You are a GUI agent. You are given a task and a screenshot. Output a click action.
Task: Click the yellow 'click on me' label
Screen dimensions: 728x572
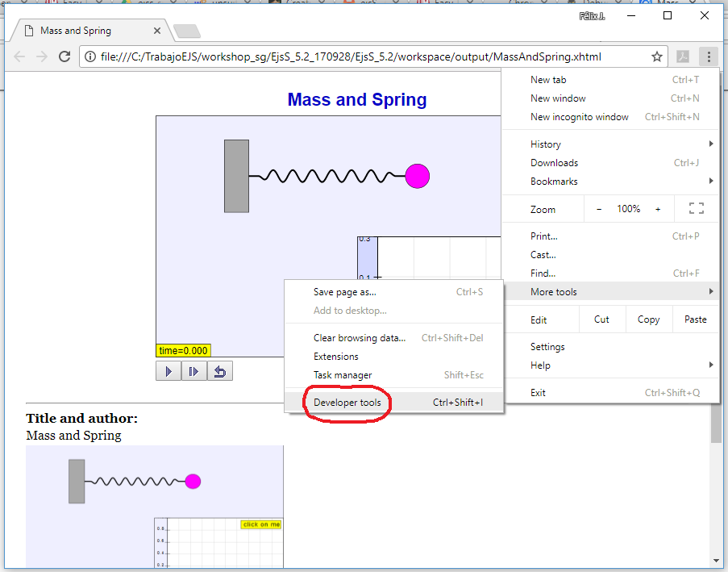[x=261, y=524]
